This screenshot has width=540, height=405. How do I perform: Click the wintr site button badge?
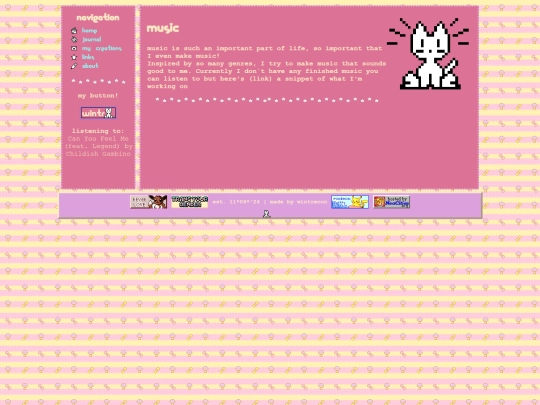(x=98, y=113)
